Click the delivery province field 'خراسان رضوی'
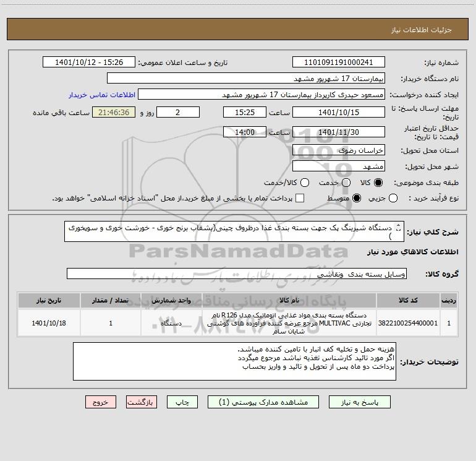476x461 pixels. [339, 150]
